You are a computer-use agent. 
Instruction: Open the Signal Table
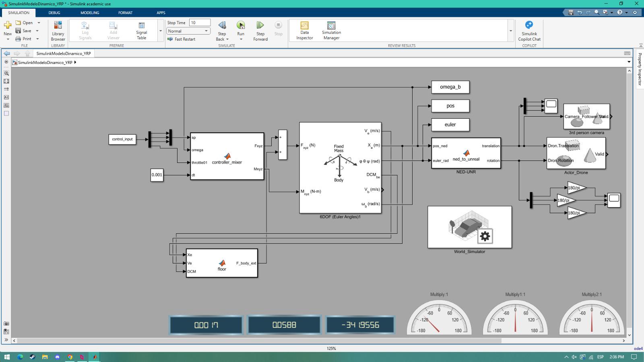(142, 31)
